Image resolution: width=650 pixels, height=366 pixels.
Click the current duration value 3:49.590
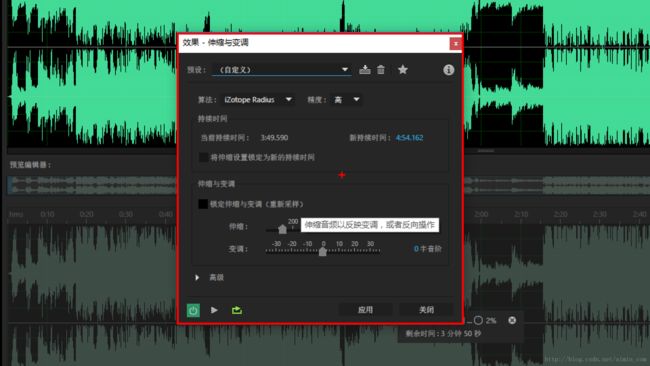[x=274, y=138]
